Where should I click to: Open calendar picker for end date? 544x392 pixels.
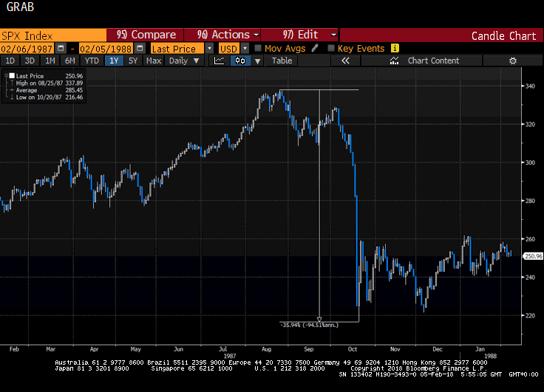tap(140, 48)
